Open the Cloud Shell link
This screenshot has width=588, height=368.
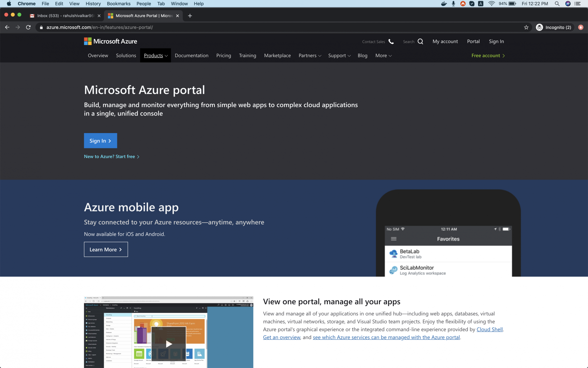coord(490,329)
